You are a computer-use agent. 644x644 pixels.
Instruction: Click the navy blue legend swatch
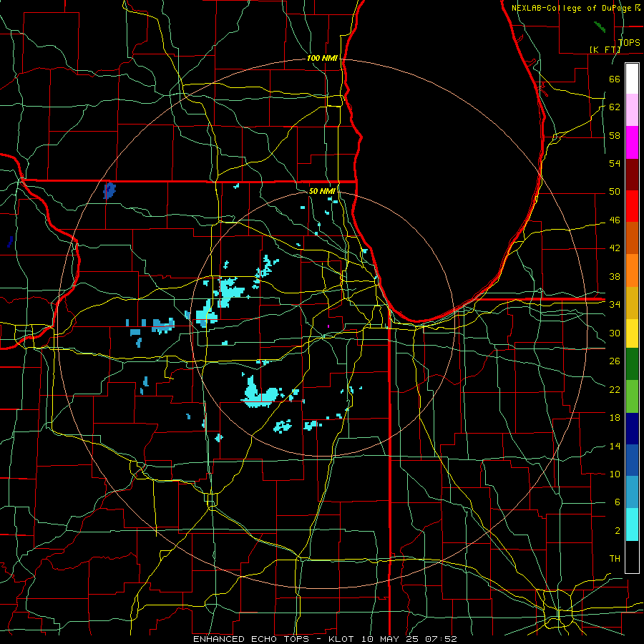point(632,429)
